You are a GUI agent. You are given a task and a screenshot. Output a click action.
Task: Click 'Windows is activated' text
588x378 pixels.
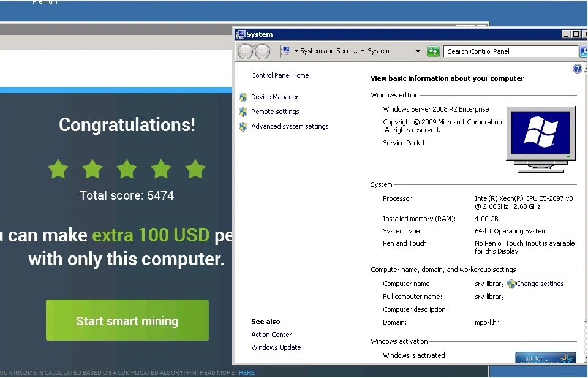[414, 355]
